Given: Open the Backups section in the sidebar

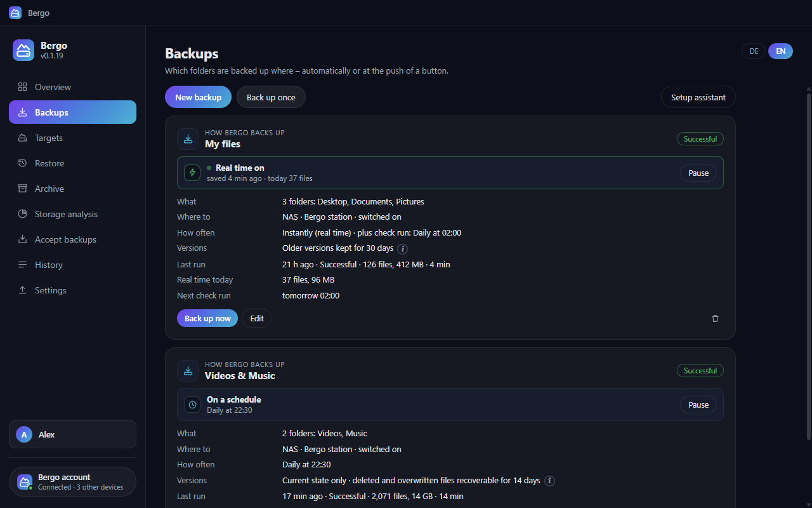Looking at the screenshot, I should point(72,112).
